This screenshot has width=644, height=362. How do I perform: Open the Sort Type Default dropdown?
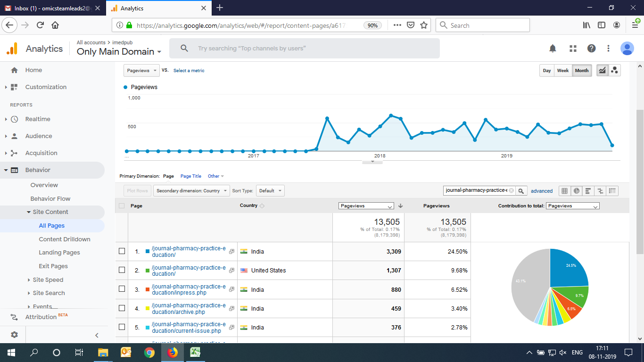(x=270, y=191)
